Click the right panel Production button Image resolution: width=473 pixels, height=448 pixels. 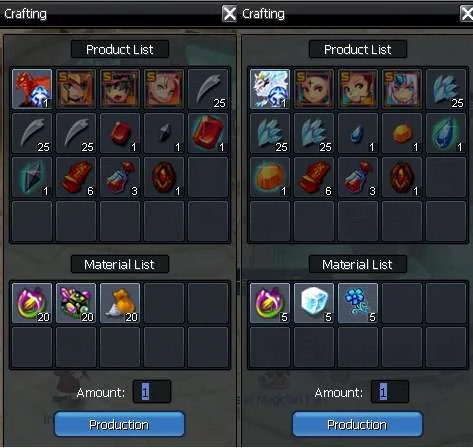pyautogui.click(x=357, y=424)
